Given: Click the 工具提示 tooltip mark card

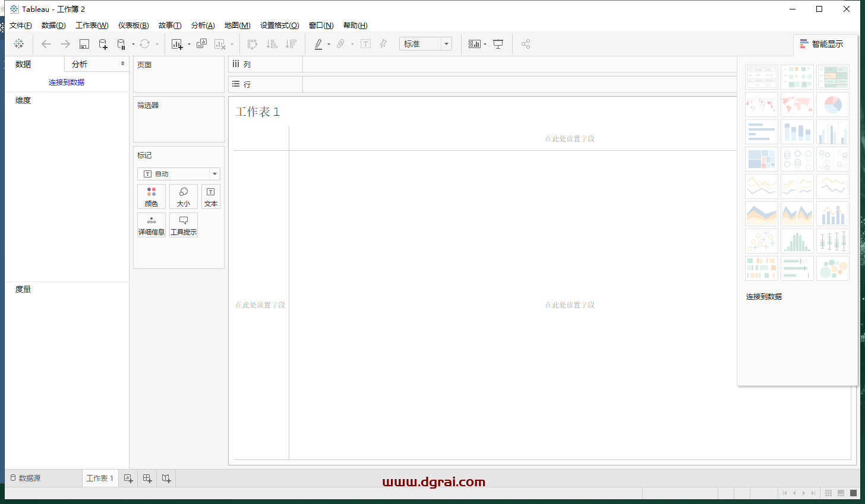Looking at the screenshot, I should click(x=184, y=225).
